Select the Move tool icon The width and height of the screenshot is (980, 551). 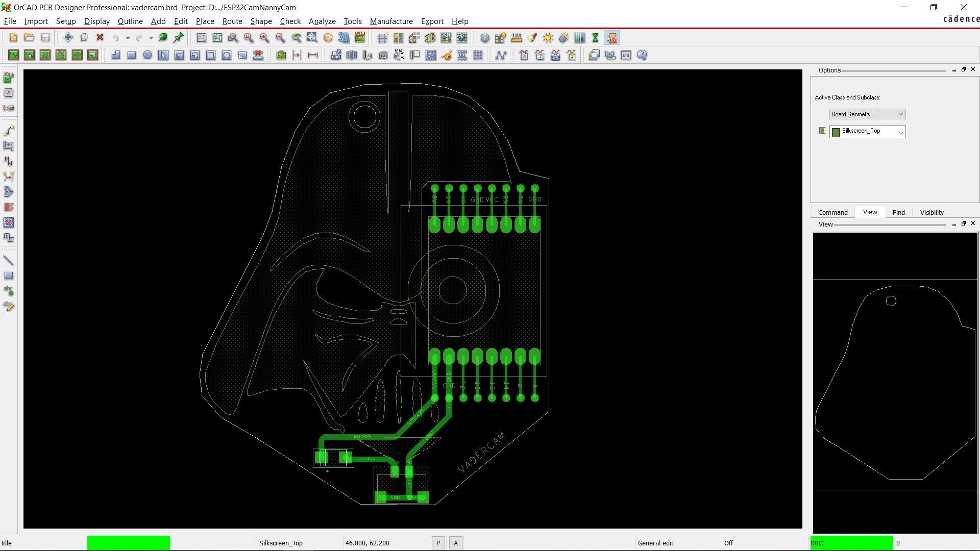[x=68, y=38]
